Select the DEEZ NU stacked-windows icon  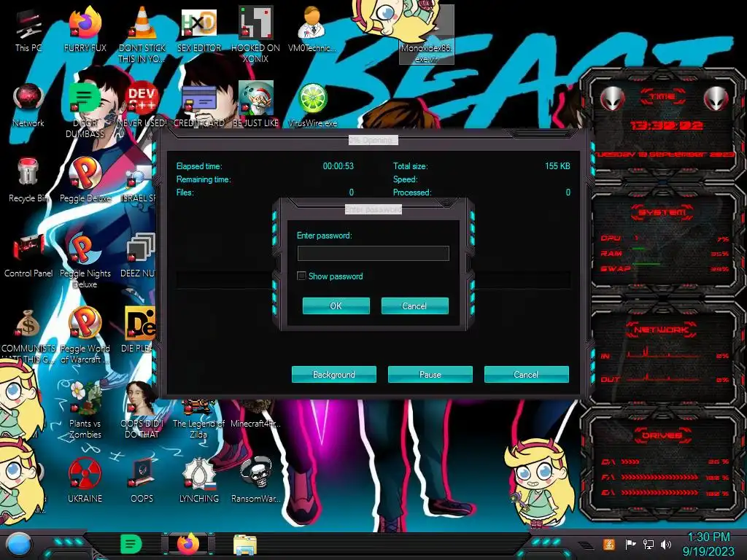pyautogui.click(x=138, y=255)
